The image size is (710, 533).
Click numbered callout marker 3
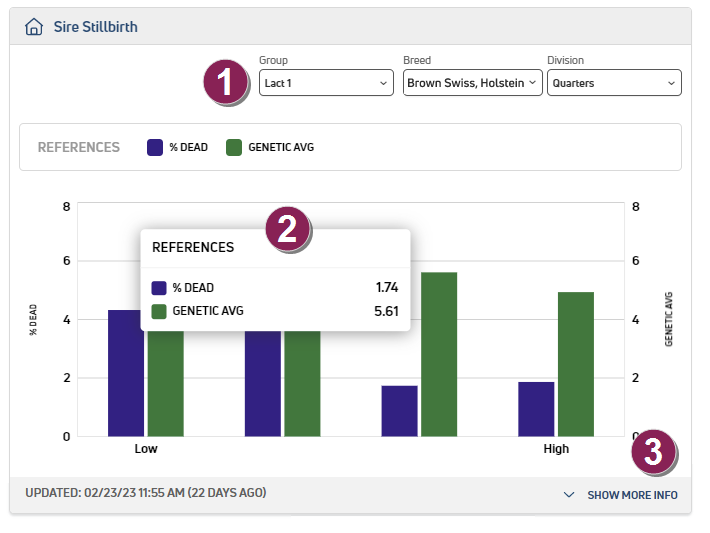point(654,453)
